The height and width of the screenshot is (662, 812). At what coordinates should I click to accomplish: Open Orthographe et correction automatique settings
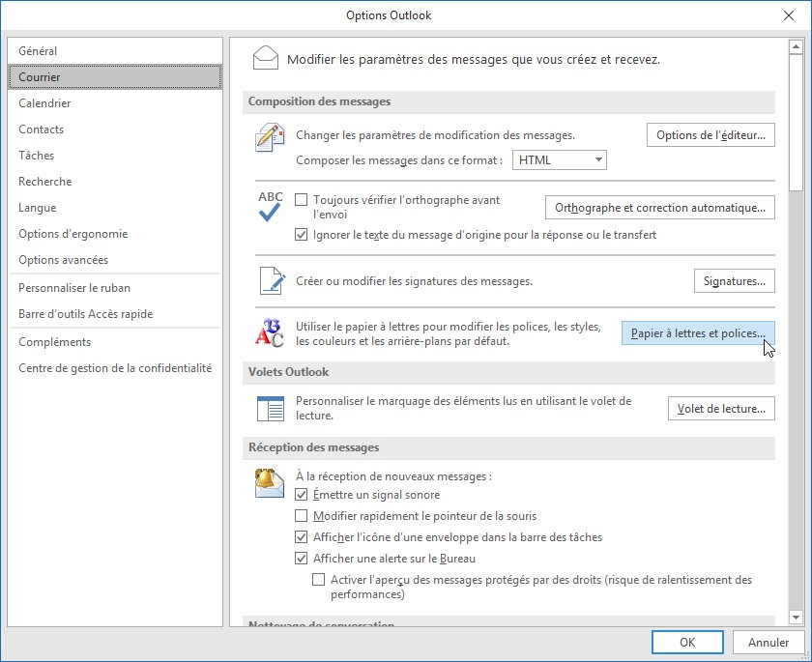pos(659,208)
